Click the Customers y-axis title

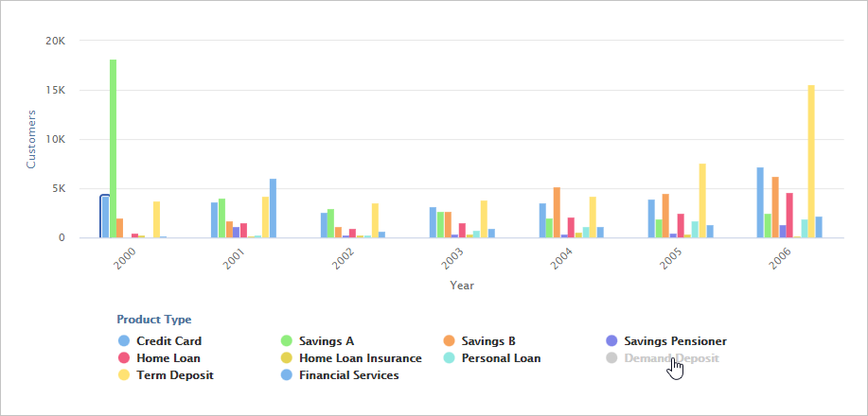pyautogui.click(x=31, y=139)
